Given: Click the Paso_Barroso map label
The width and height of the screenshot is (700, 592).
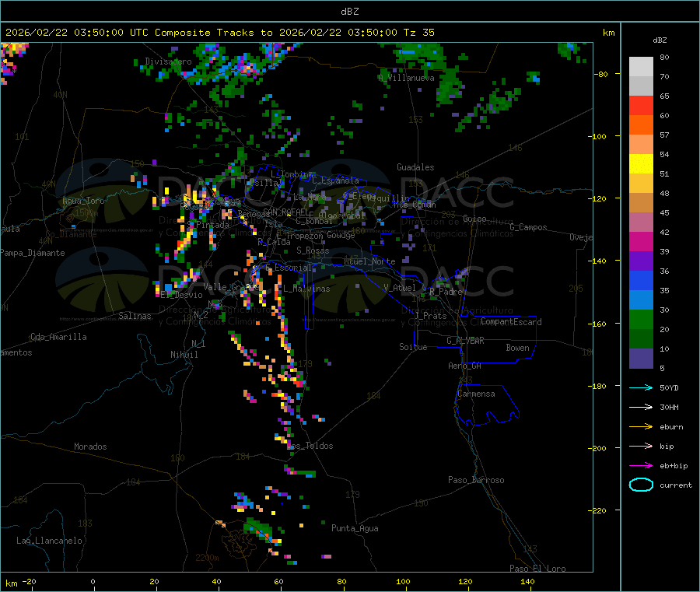Looking at the screenshot, I should (476, 480).
